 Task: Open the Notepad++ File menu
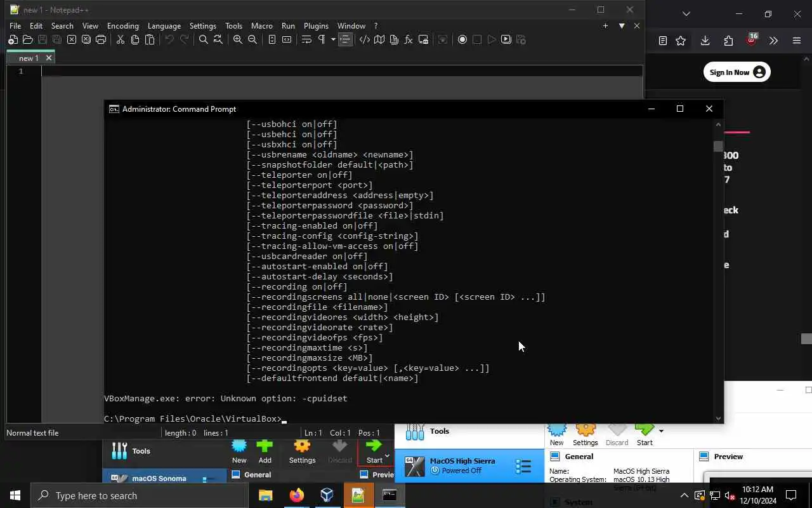click(15, 26)
